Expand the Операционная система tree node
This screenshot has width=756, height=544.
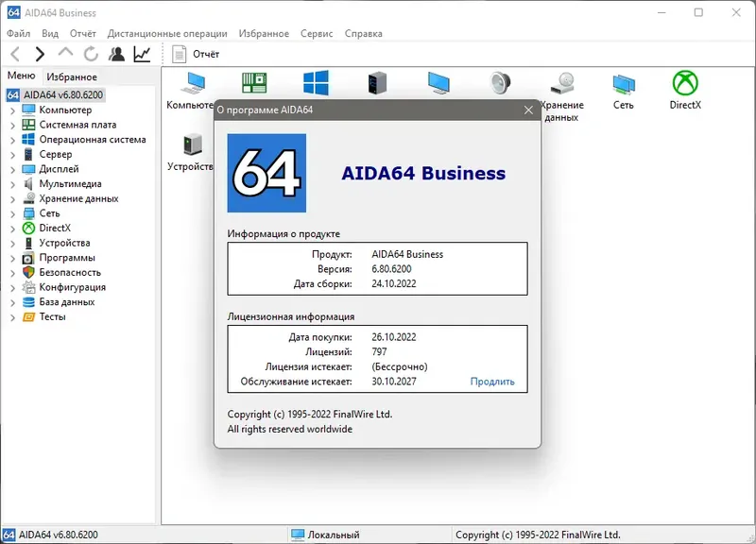click(12, 140)
